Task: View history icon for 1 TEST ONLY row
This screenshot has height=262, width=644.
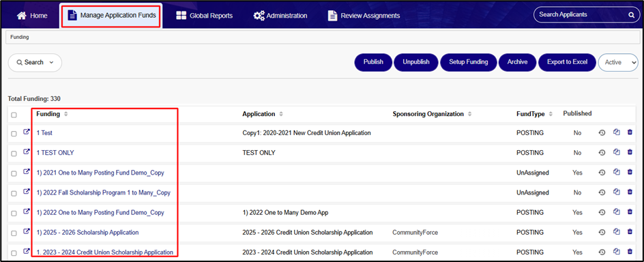Action: (602, 152)
